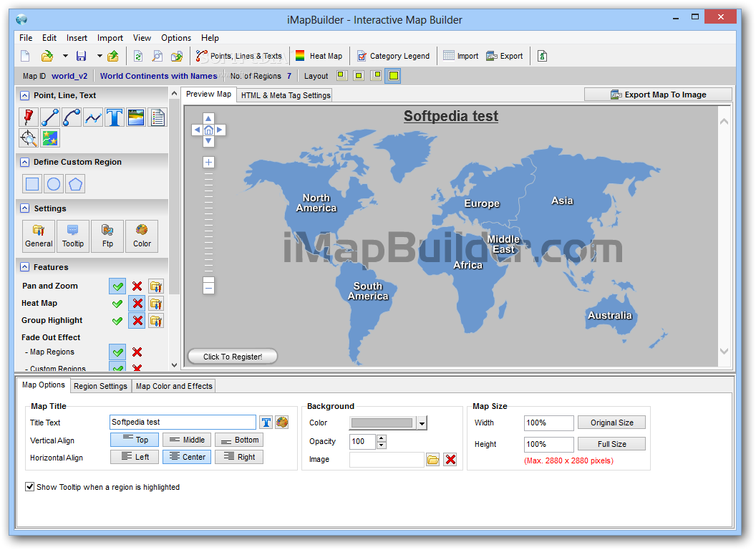Select the curved line tool
The width and height of the screenshot is (756, 550).
coord(72,117)
